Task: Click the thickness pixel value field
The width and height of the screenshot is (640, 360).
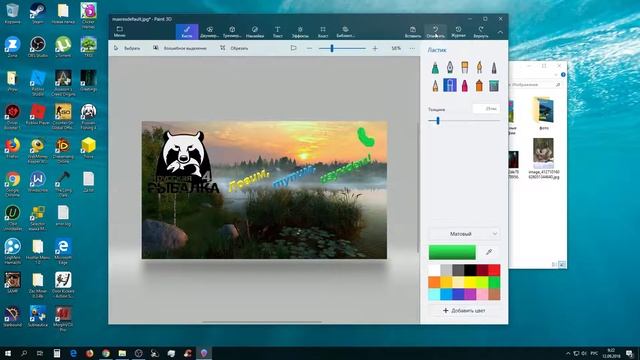Action: pyautogui.click(x=486, y=109)
